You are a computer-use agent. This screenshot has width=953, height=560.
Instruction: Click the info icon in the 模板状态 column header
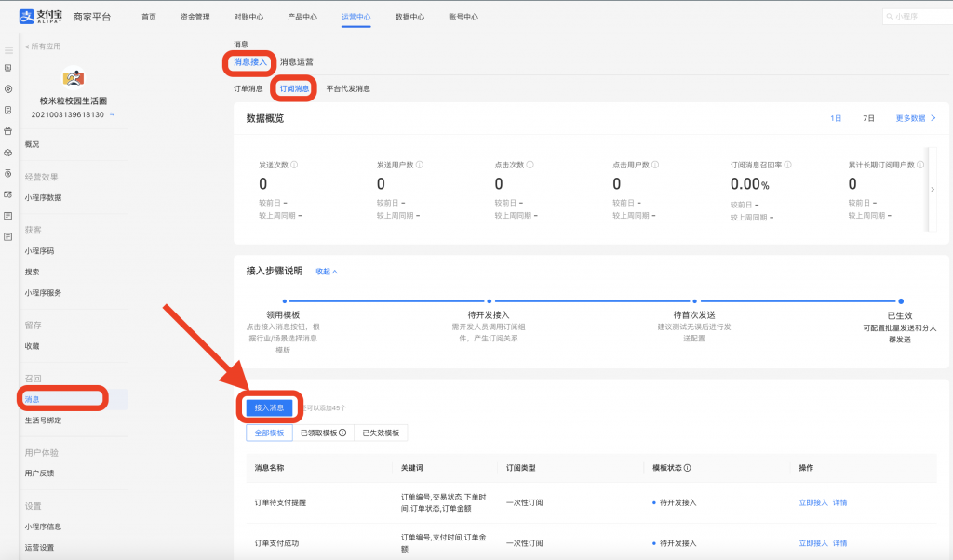(688, 468)
